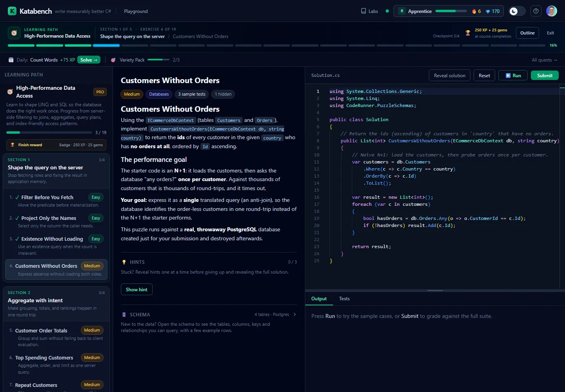This screenshot has width=565, height=392.
Task: Open the Labs flask icon
Action: pyautogui.click(x=363, y=11)
